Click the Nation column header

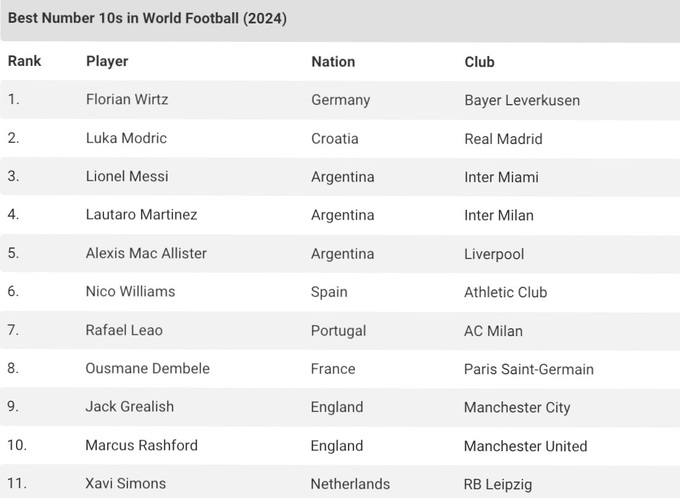(x=333, y=61)
